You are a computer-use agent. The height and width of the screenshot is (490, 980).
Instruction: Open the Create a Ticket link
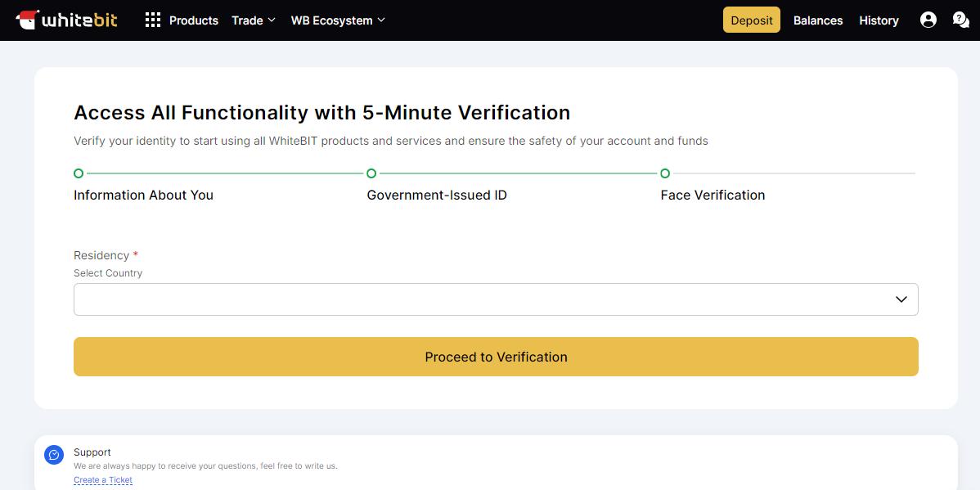[x=102, y=479]
